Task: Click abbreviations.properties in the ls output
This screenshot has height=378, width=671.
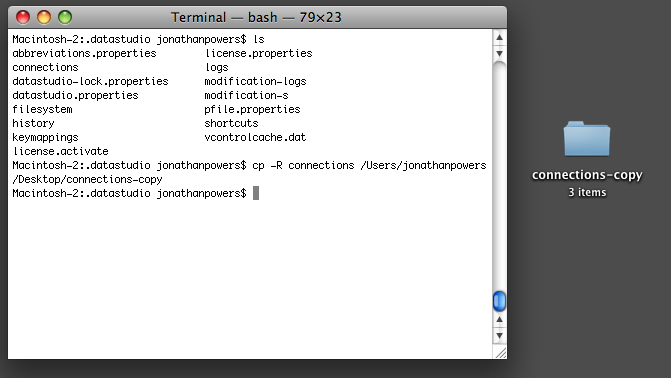Action: click(84, 54)
